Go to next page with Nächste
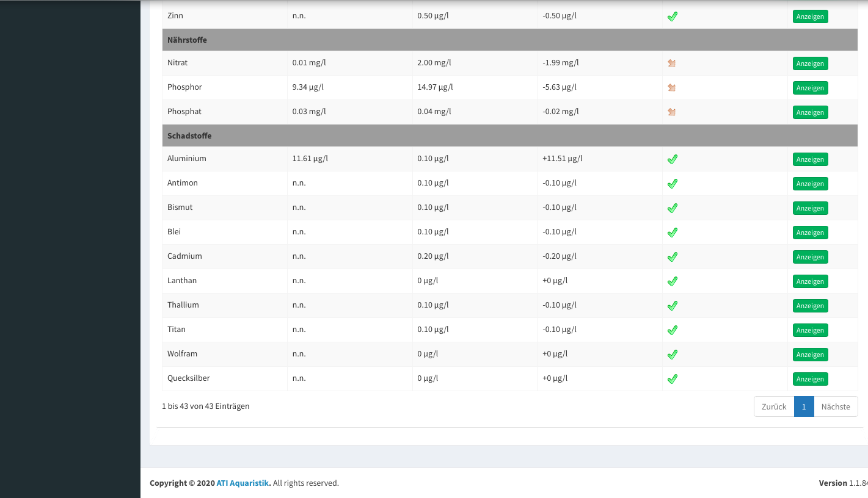 click(836, 406)
